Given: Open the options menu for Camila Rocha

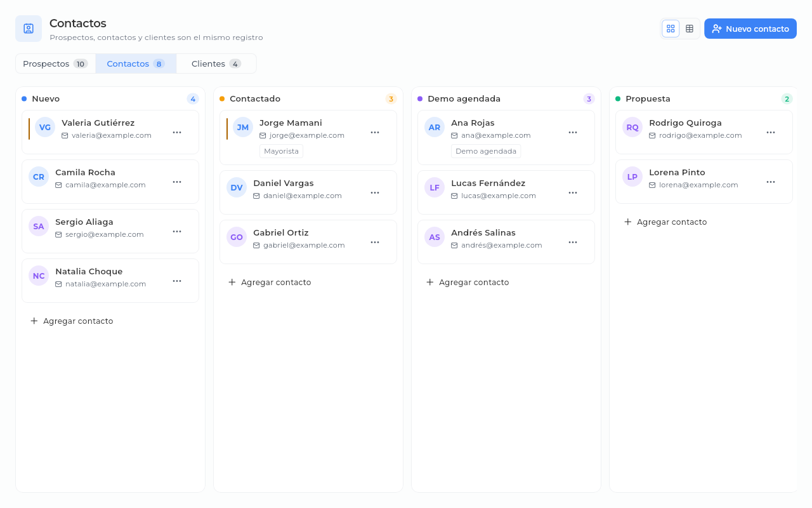Looking at the screenshot, I should (x=177, y=182).
